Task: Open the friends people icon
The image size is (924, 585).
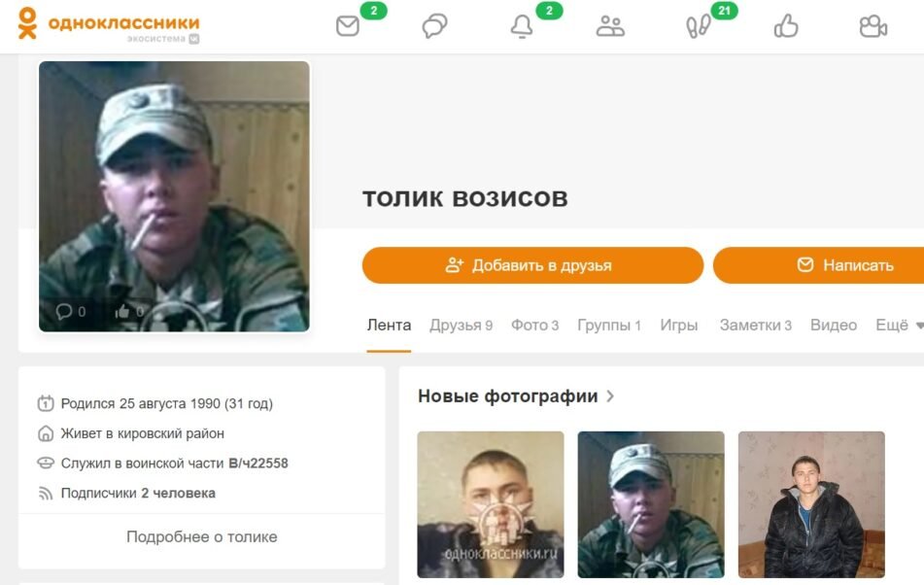Action: (610, 26)
